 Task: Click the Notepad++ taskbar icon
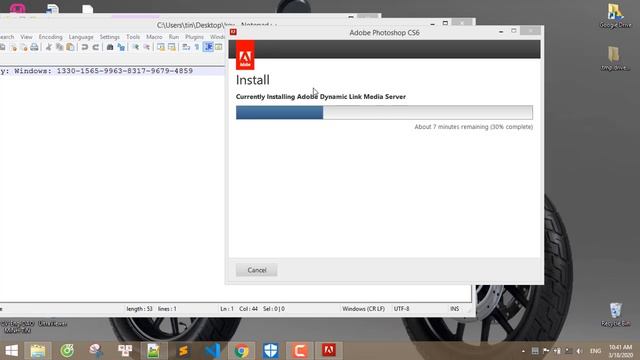153,351
